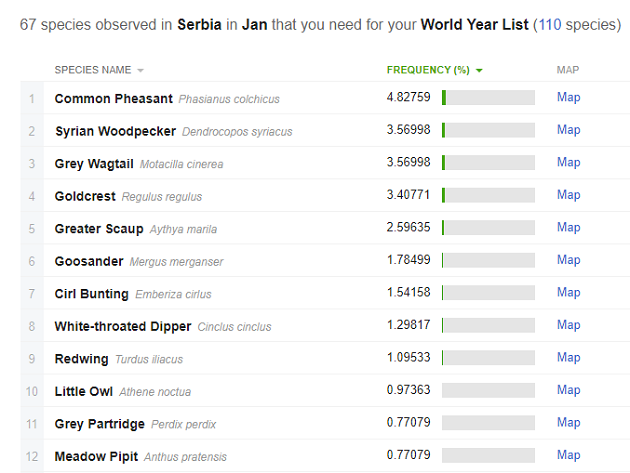Screen dimensions: 630x473
Task: Sort by Species Name column header
Action: tap(93, 70)
